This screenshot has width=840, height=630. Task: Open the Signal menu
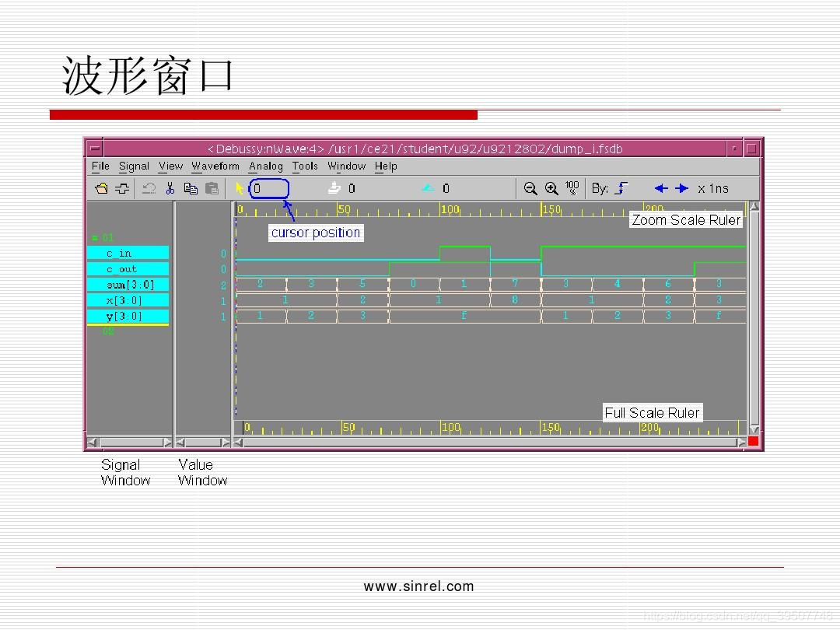pyautogui.click(x=134, y=166)
